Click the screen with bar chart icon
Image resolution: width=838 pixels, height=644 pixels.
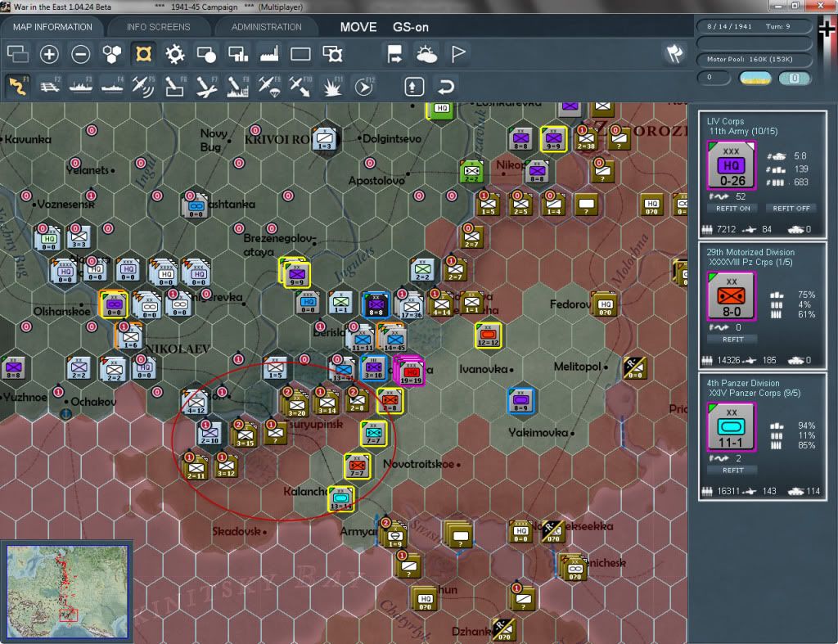238,54
